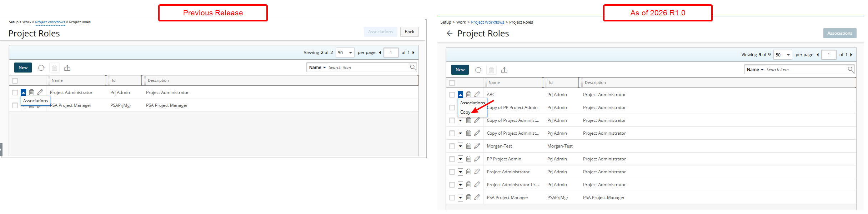Screen dimensions: 868x214
Task: Edit the Project Administrator row in the Previous Release panel
Action: (x=40, y=92)
